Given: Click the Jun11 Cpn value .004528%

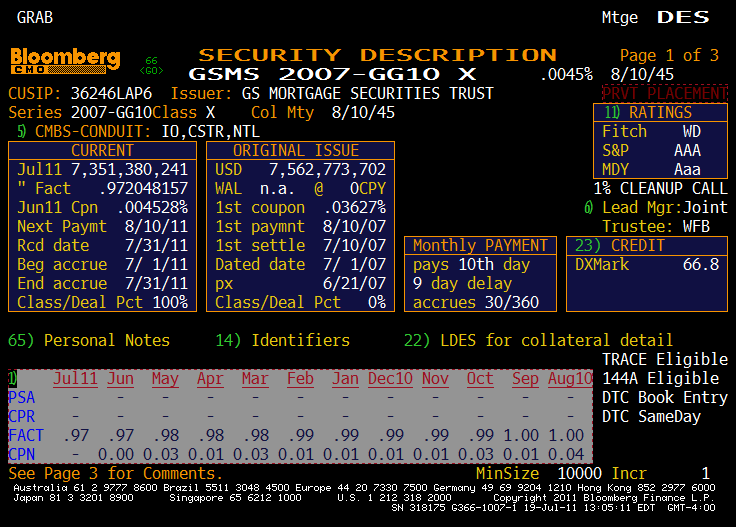Looking at the screenshot, I should tap(153, 207).
